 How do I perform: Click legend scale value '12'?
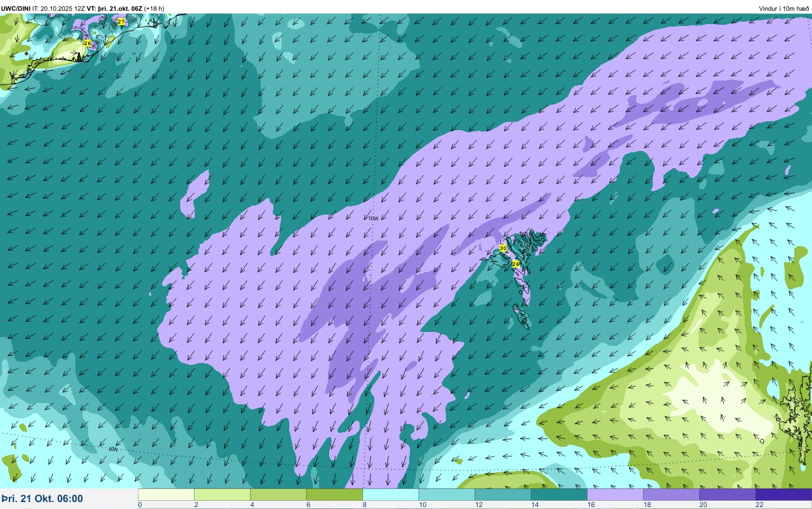(478, 505)
